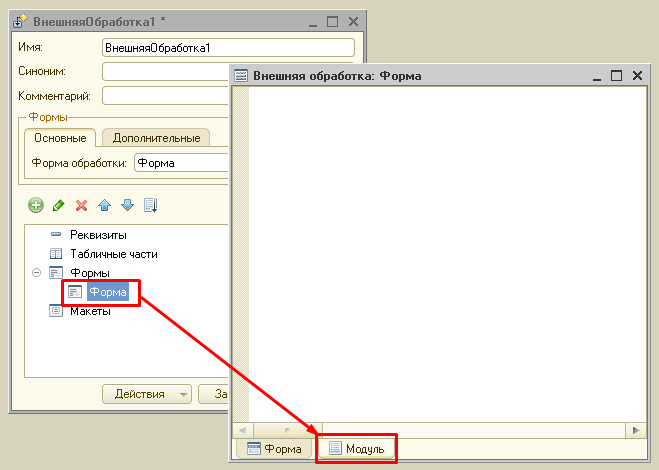
Task: Click the Табличные части table icon
Action: [x=56, y=253]
